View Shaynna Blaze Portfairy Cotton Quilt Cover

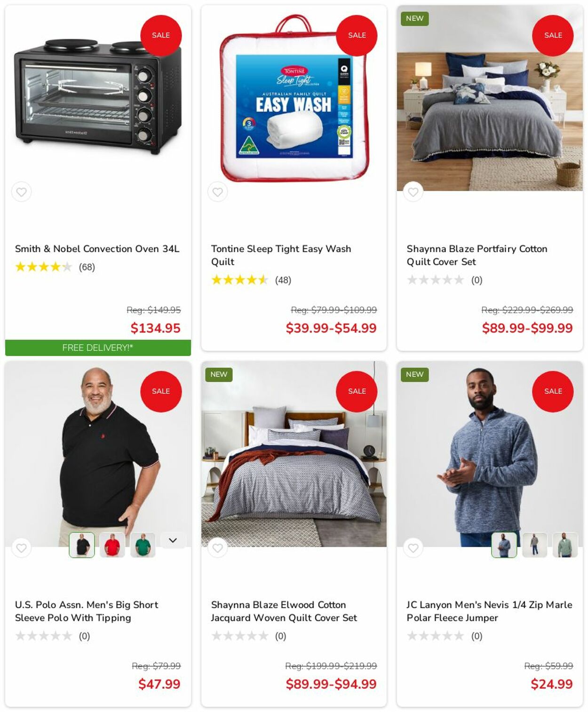[477, 255]
